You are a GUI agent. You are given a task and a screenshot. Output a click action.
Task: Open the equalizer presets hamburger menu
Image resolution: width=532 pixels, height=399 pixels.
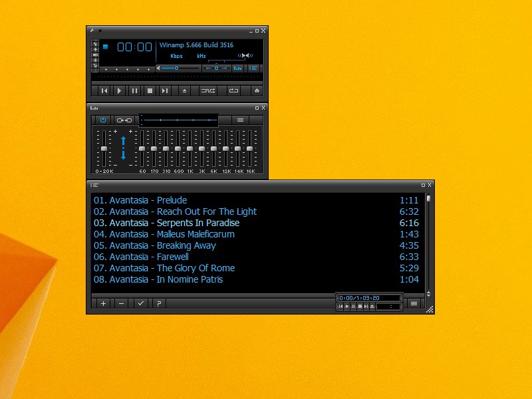pos(239,120)
